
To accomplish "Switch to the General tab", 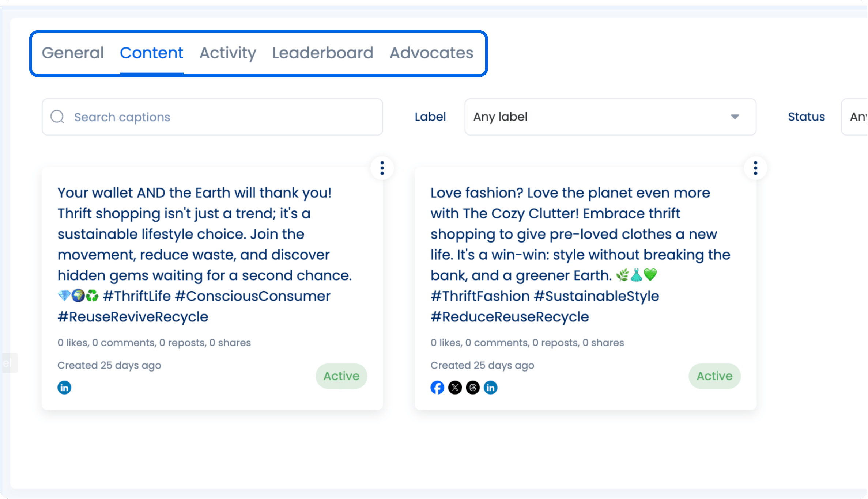I will tap(72, 53).
